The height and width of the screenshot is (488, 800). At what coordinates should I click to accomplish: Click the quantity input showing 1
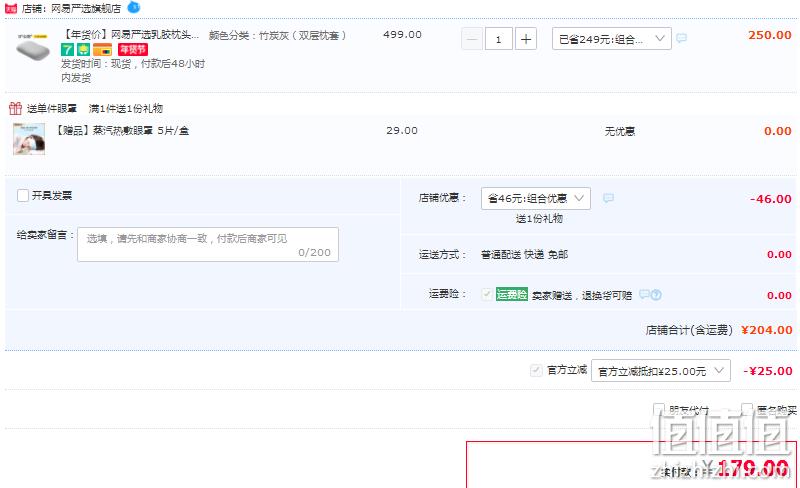pyautogui.click(x=498, y=39)
